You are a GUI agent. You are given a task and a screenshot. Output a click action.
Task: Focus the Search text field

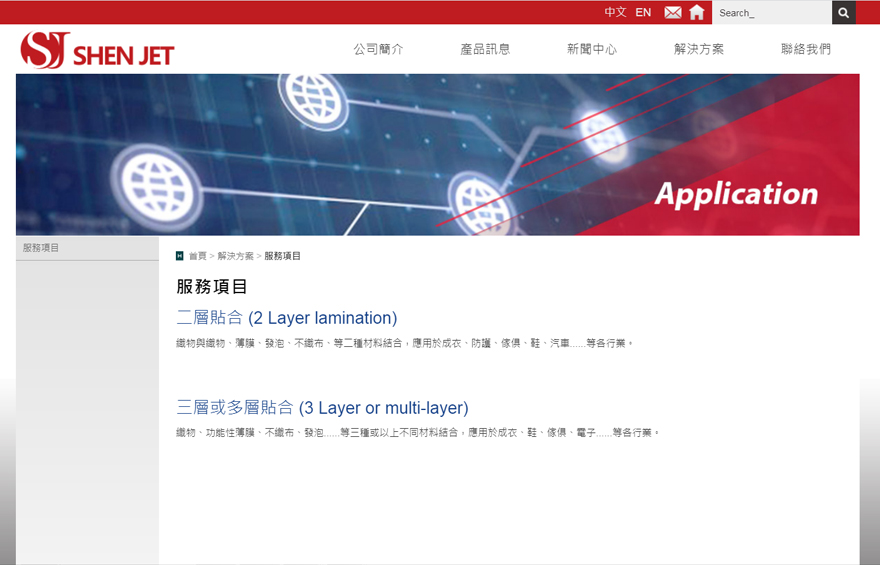[x=771, y=13]
